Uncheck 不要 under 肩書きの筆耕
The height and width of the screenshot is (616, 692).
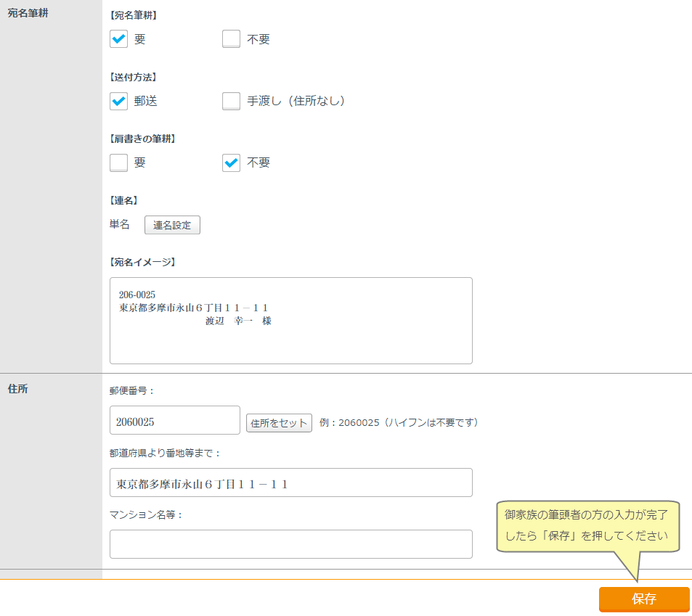point(231,163)
